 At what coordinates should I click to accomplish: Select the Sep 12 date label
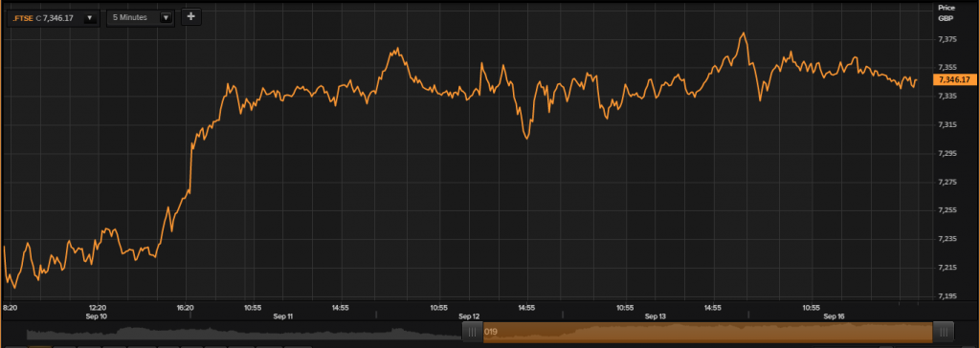click(469, 316)
